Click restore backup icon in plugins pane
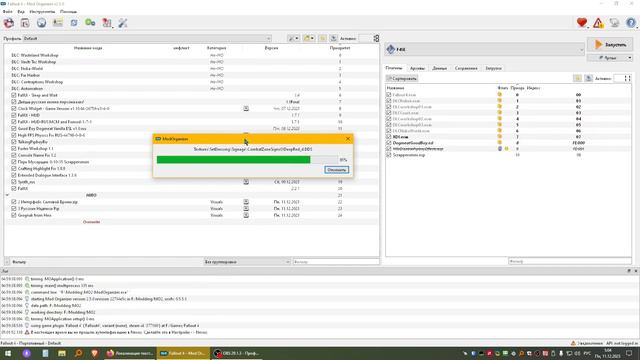Viewport: 640px width, 360px height. coord(577,78)
